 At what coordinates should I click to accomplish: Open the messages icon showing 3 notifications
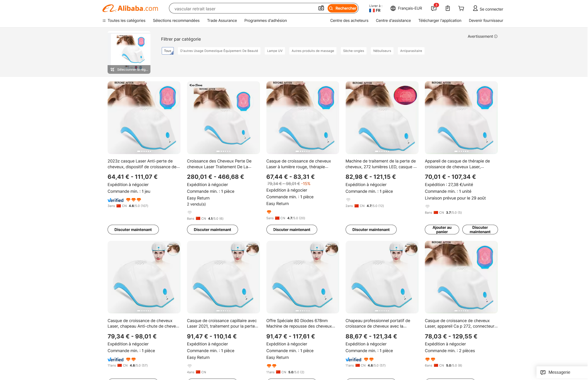[433, 9]
